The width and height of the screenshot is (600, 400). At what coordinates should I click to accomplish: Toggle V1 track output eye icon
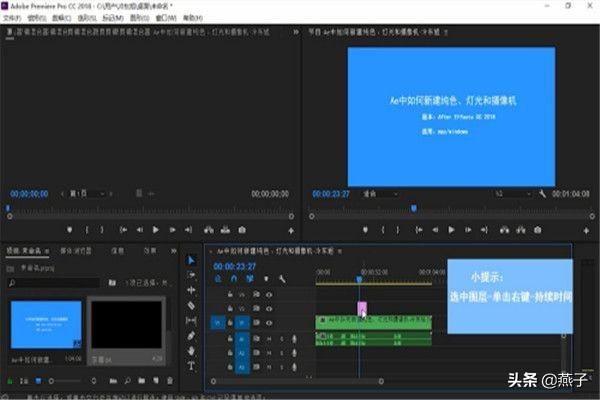tap(269, 323)
